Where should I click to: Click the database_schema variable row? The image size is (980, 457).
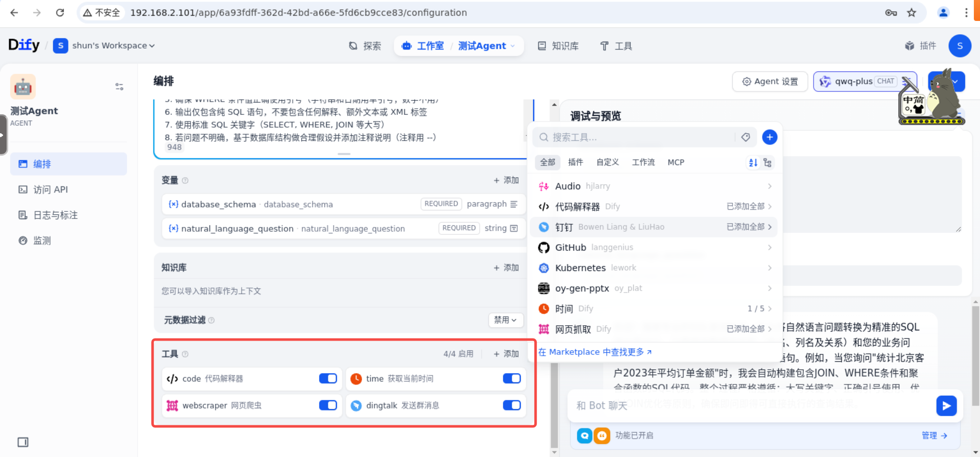[x=343, y=204]
